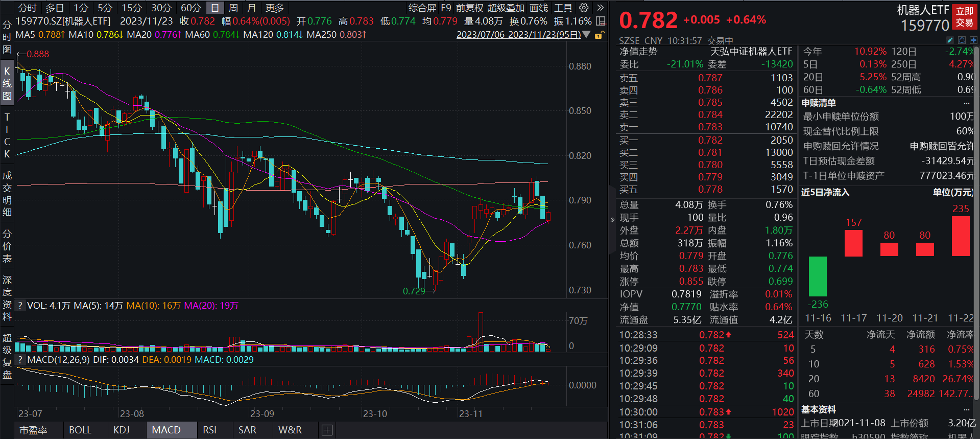This screenshot has width=980, height=439.
Task: Toggle 超级叠加 overlay option
Action: (x=506, y=8)
